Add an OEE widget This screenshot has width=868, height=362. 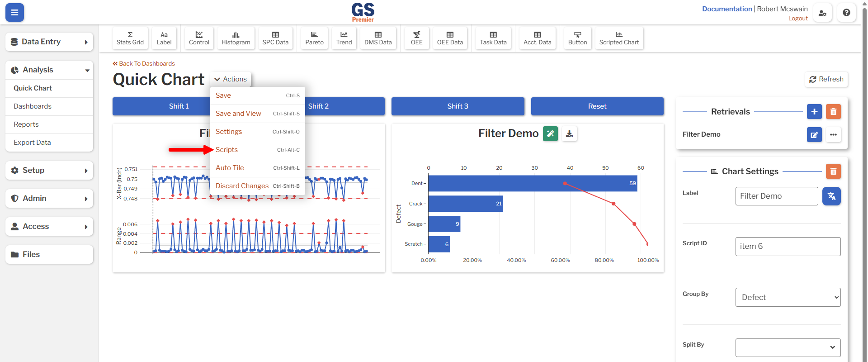pyautogui.click(x=416, y=38)
